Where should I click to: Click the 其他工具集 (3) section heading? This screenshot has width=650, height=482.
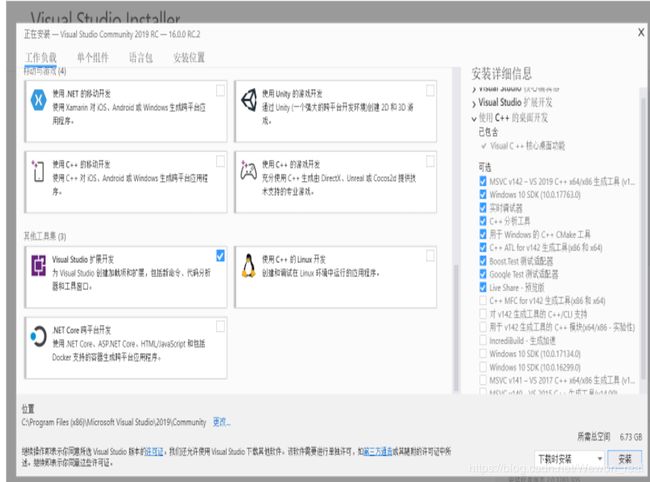[45, 236]
